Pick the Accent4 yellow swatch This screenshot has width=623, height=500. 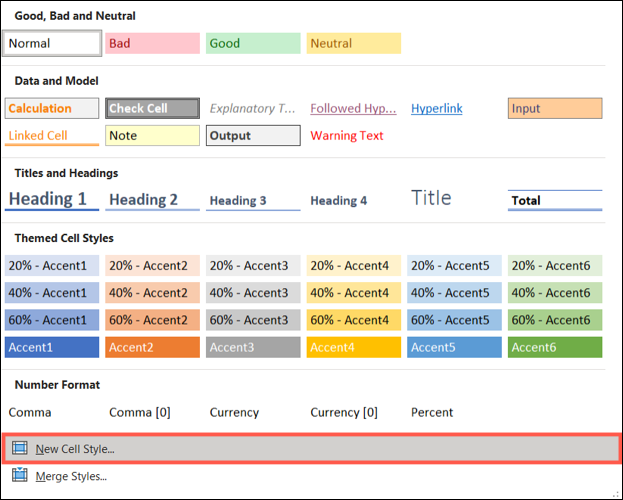pos(354,347)
